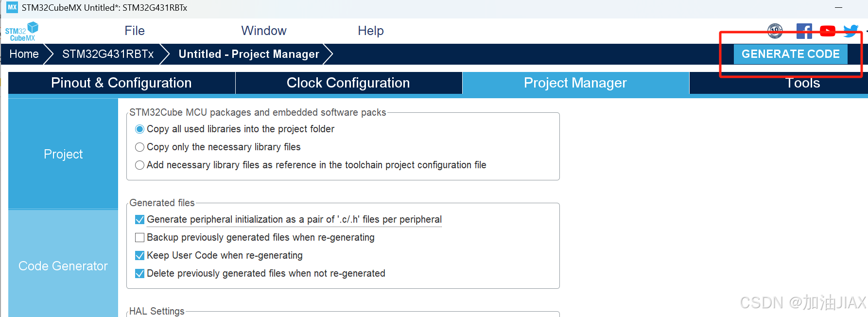The image size is (868, 317).
Task: Go to Home breadcrumb
Action: pos(24,54)
